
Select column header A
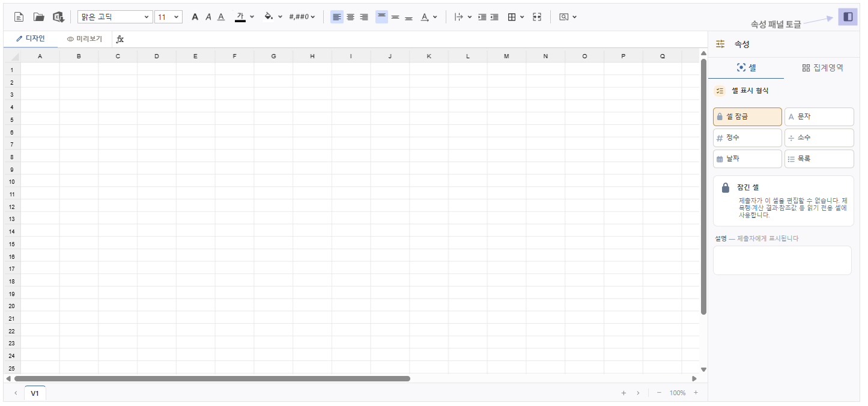[x=40, y=56]
